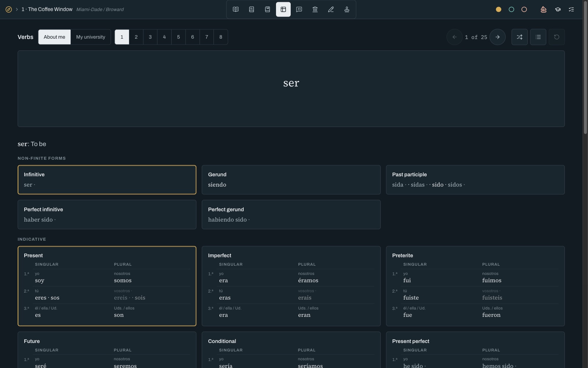Select set 7 tab
The image size is (588, 368).
tap(207, 37)
